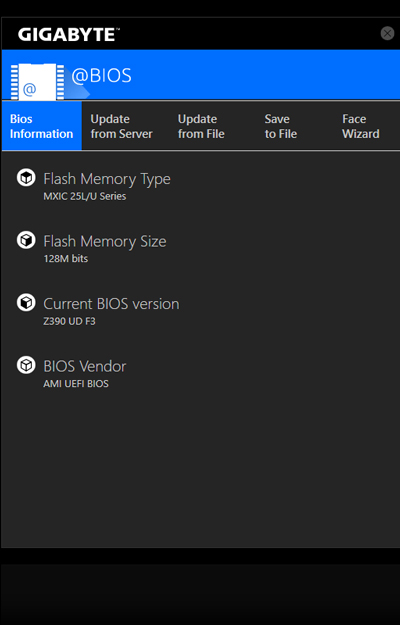The width and height of the screenshot is (400, 625).
Task: Click the cube icon beside Current BIOS version
Action: point(26,303)
